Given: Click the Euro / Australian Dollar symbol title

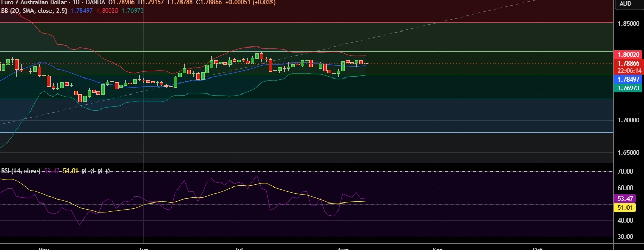Looking at the screenshot, I should [35, 3].
